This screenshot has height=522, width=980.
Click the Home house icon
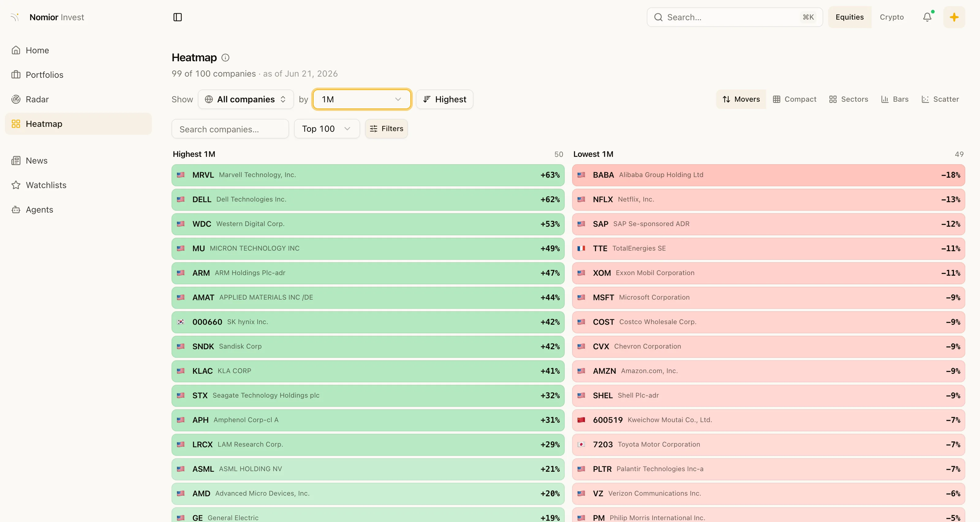[x=16, y=50]
